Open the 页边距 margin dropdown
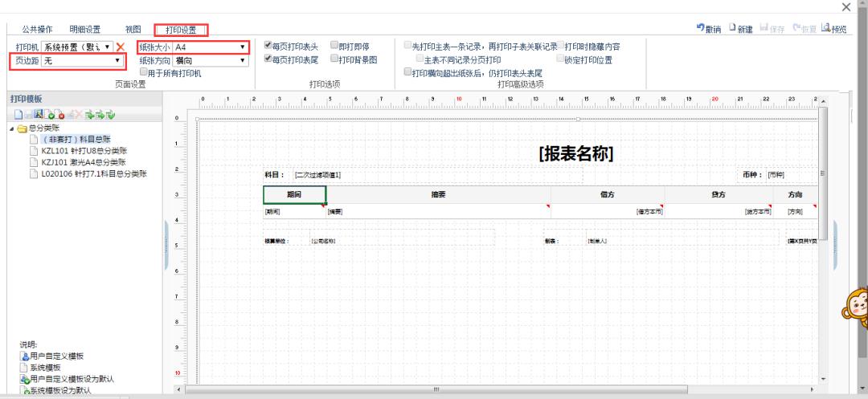868x399 pixels. click(82, 61)
